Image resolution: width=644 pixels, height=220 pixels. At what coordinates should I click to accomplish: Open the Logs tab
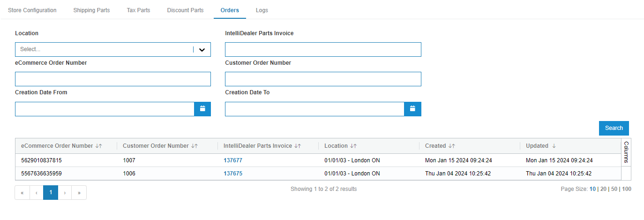pyautogui.click(x=262, y=10)
